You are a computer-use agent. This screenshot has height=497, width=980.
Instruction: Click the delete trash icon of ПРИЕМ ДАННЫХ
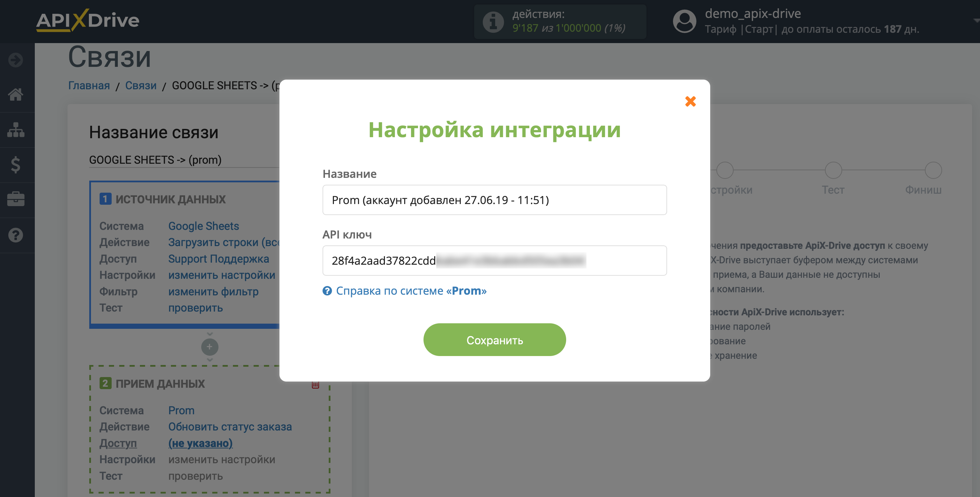[x=315, y=385]
